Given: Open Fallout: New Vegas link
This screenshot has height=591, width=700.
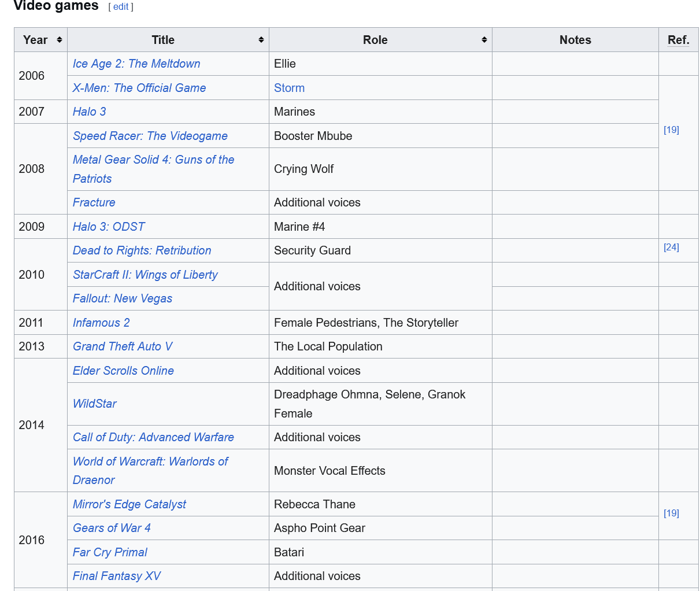Looking at the screenshot, I should click(123, 298).
